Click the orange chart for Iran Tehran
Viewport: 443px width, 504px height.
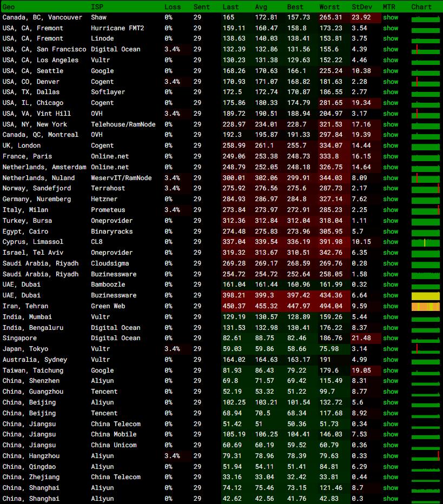(426, 307)
